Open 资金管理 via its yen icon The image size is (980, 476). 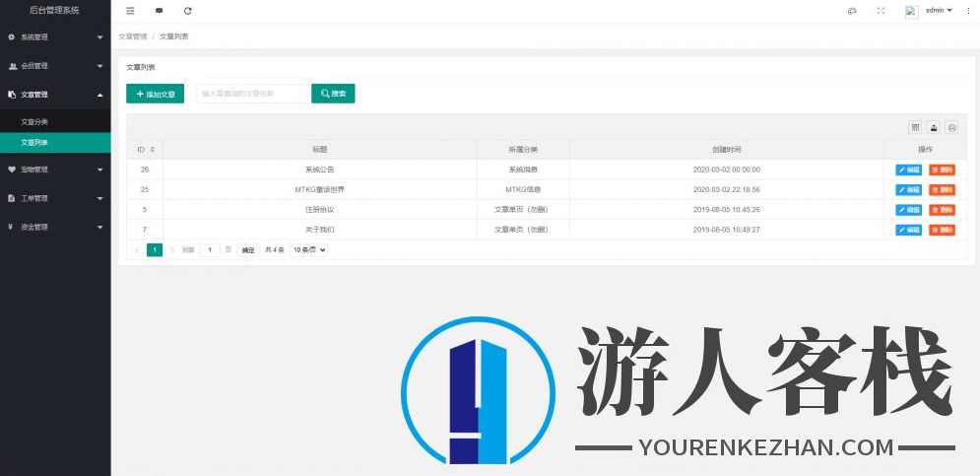click(x=11, y=227)
